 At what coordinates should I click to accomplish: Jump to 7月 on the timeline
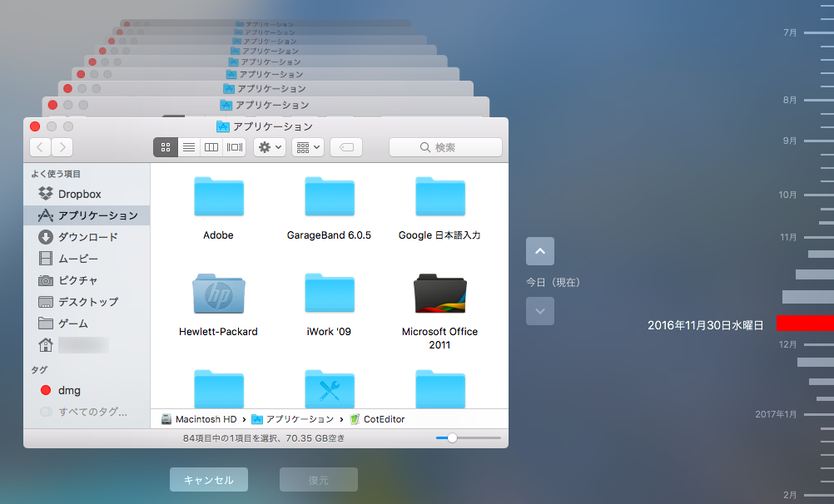790,33
